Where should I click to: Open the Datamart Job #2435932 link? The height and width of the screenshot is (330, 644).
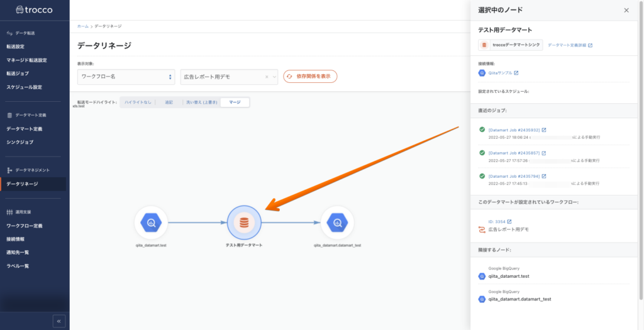pyautogui.click(x=514, y=130)
